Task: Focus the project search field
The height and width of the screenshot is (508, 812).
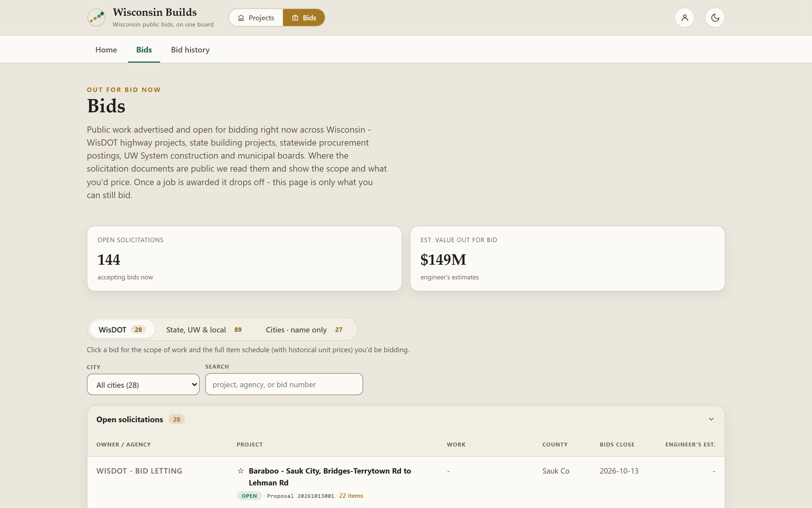Action: point(284,384)
